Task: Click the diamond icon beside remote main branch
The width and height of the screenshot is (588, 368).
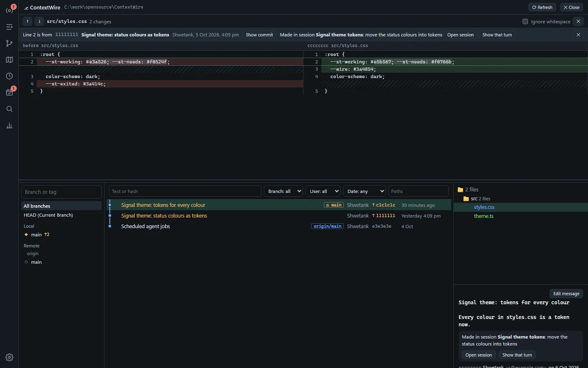Action: point(26,262)
